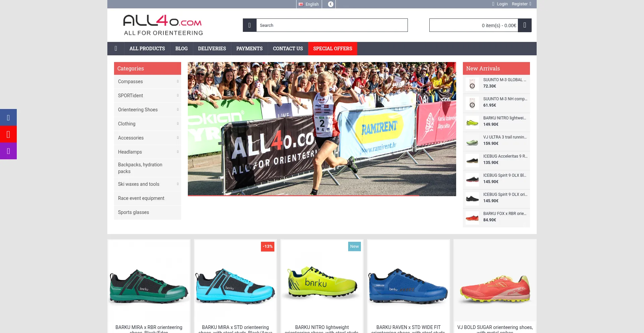Open BARKU NITRO lightwei... product name
The image size is (644, 333).
[505, 118]
